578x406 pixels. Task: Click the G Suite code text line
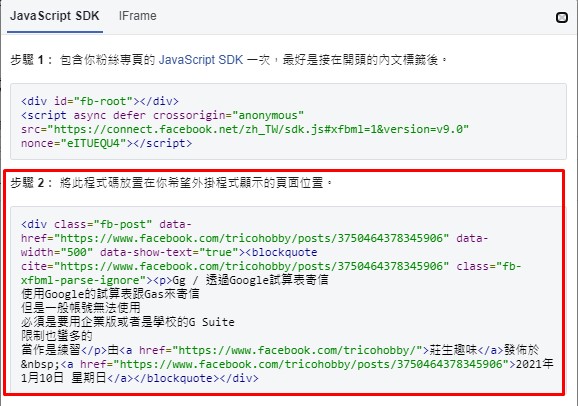(128, 322)
